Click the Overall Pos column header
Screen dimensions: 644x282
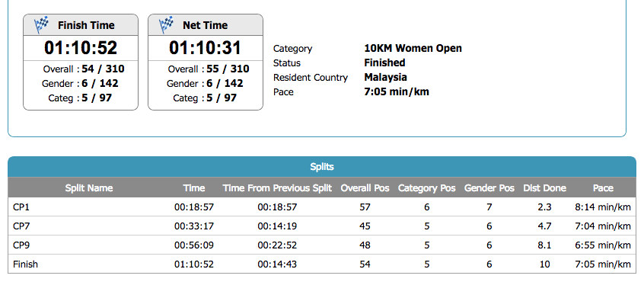coord(365,188)
